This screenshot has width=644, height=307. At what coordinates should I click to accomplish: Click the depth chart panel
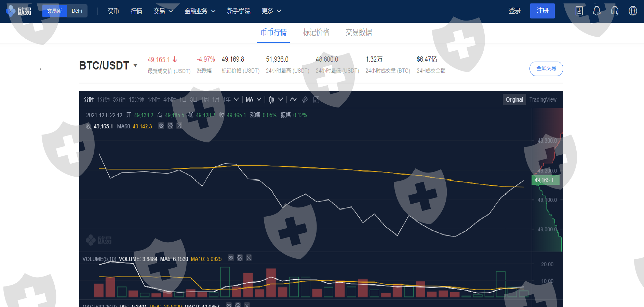(x=548, y=180)
